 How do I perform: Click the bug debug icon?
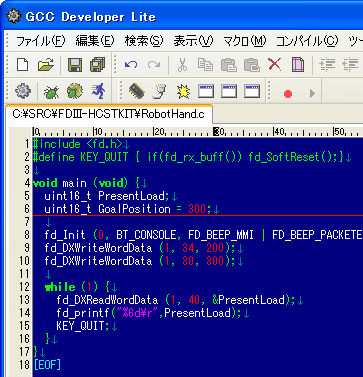(52, 91)
